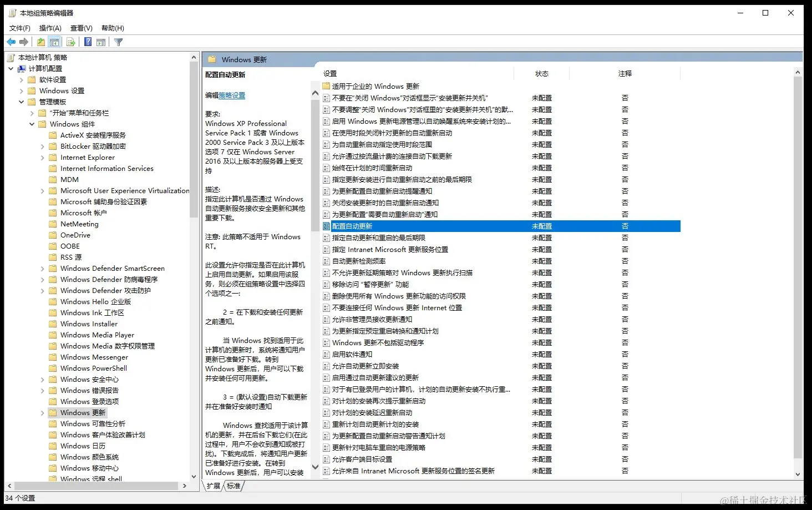This screenshot has width=812, height=510.
Task: Collapse the 管理模板 tree node
Action: [22, 102]
